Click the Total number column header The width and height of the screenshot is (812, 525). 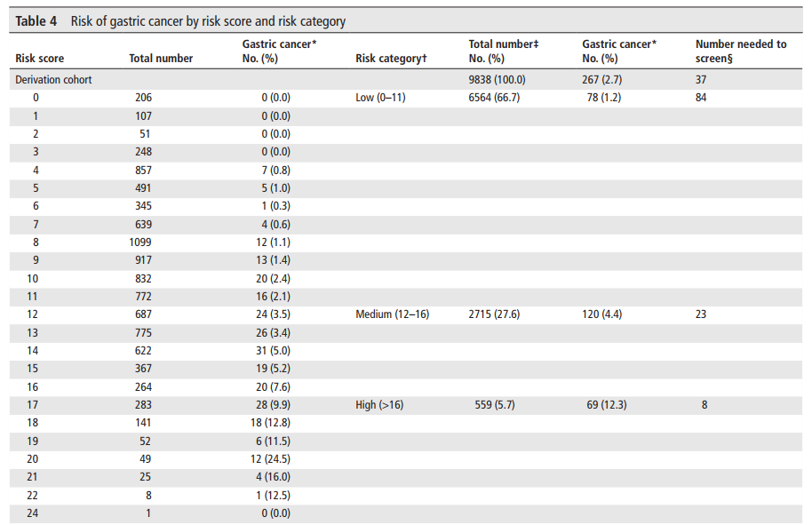click(161, 59)
